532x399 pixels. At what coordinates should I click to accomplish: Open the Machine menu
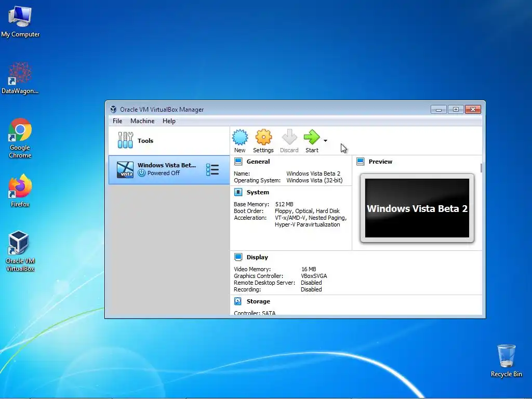click(x=142, y=121)
